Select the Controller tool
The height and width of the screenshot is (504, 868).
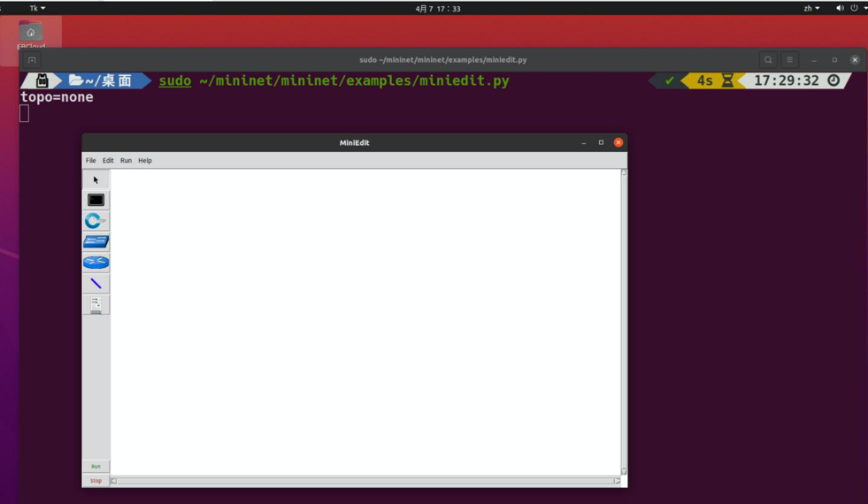point(96,305)
